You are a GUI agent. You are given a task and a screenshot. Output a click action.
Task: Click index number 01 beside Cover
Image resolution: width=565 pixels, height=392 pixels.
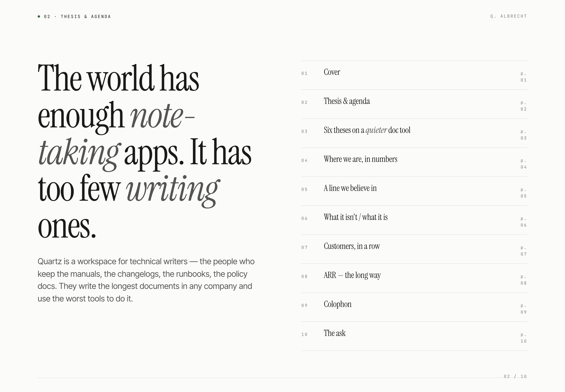coord(304,73)
